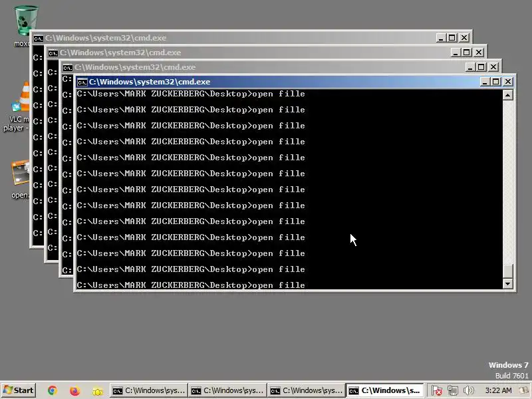Activate the second cmd window by its title text
The height and width of the screenshot is (399, 532).
click(120, 53)
